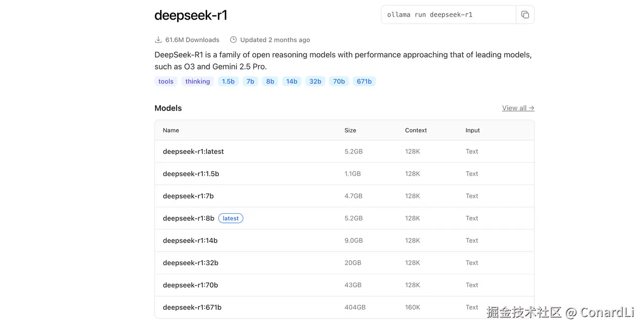Click the downloads arrow icon

158,40
